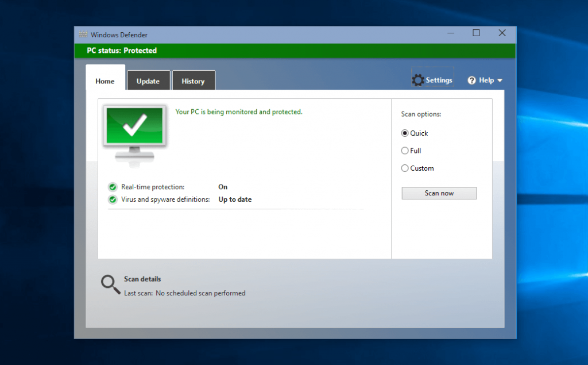
Task: Click the Scan details magnifying glass icon
Action: coord(110,284)
